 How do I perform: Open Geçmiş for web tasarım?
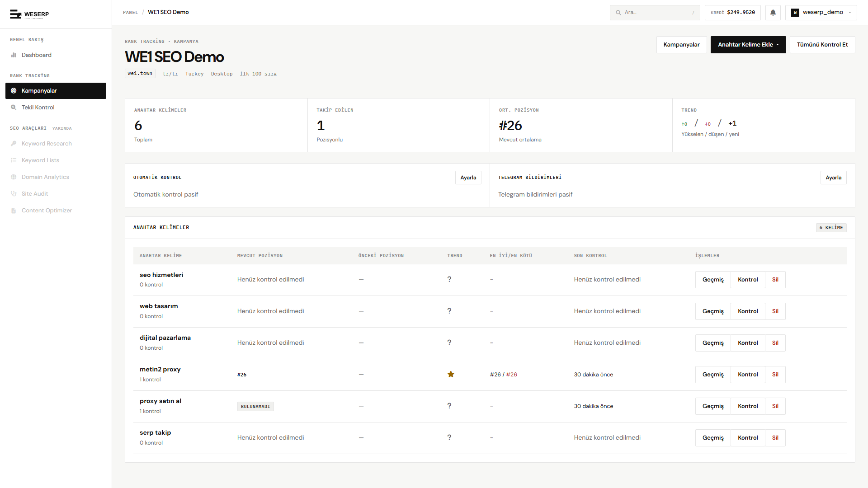coord(713,311)
